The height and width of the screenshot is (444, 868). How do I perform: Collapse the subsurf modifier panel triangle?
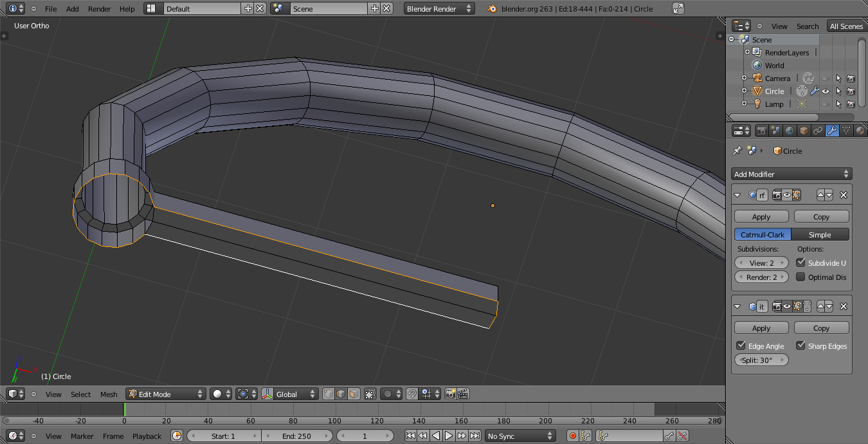coord(738,195)
